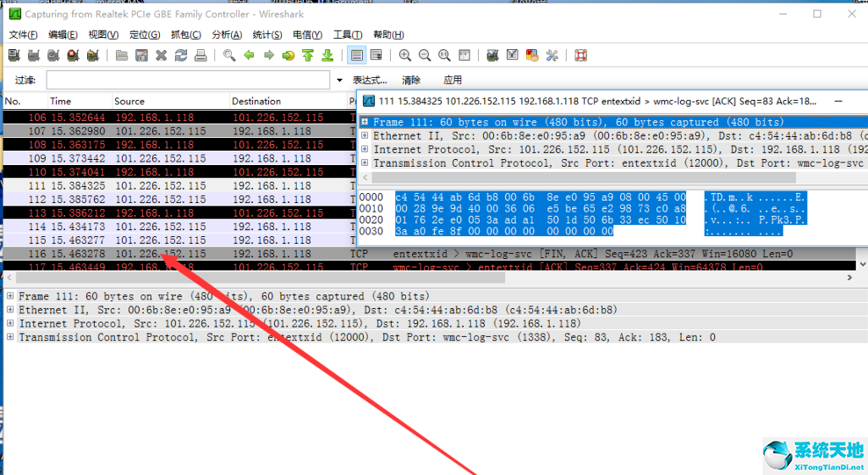Select packet 116 FIN, ACK row
868x475 pixels.
(430, 254)
